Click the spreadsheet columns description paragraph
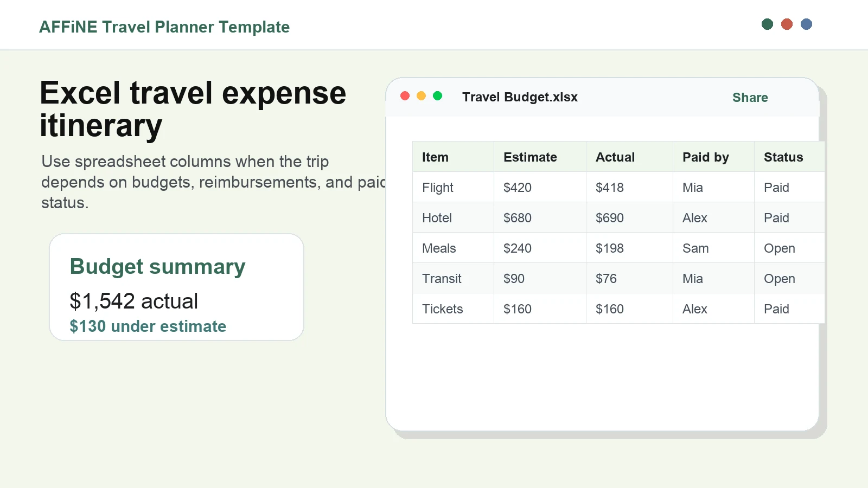The width and height of the screenshot is (868, 488). pyautogui.click(x=213, y=182)
